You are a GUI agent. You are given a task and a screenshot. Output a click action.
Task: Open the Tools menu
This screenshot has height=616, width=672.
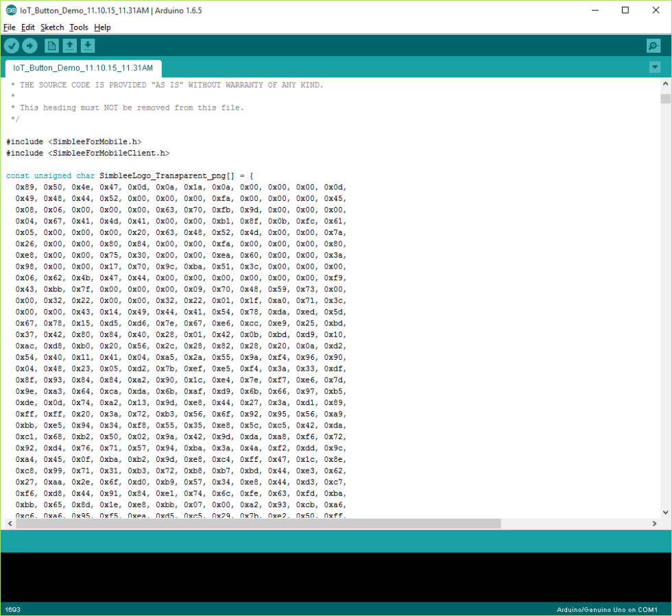[78, 27]
